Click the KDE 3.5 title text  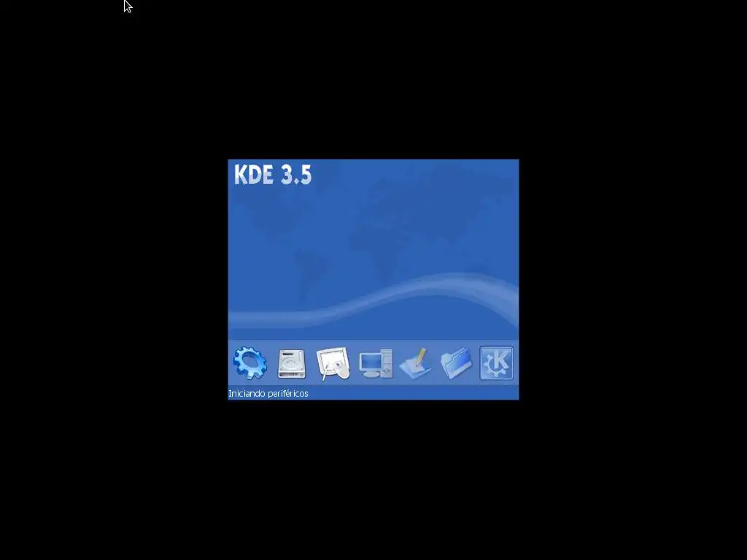click(x=273, y=174)
